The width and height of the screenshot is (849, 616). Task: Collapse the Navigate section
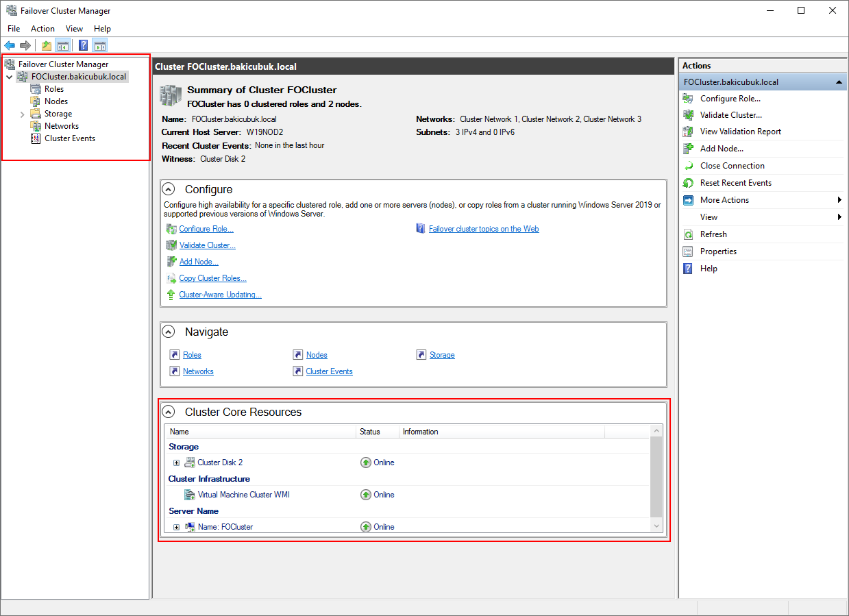pyautogui.click(x=168, y=332)
